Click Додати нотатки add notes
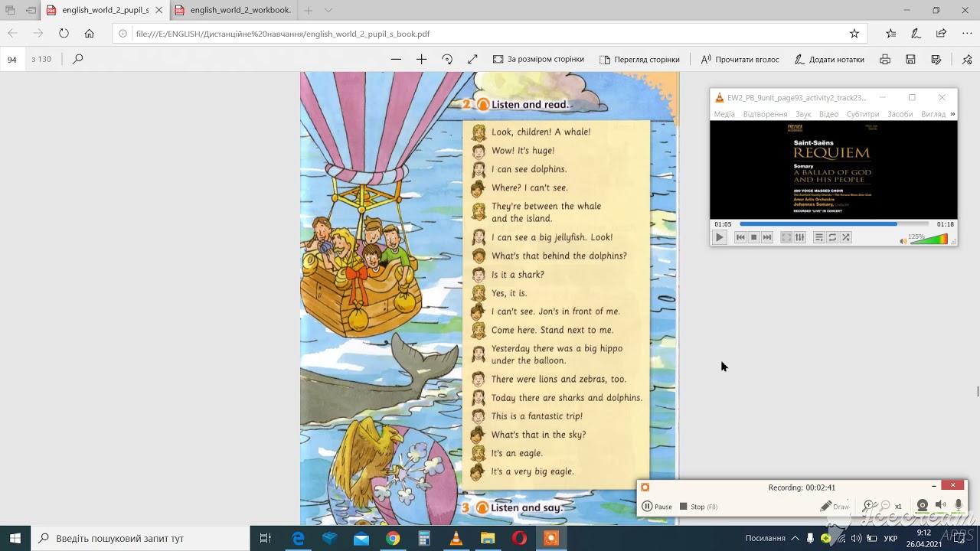Viewport: 980px width, 551px height. (829, 59)
